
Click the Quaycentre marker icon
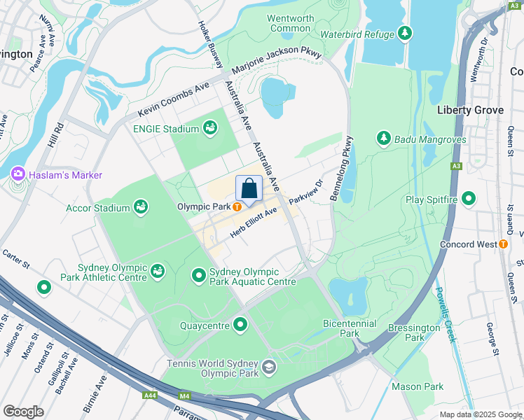(x=240, y=325)
